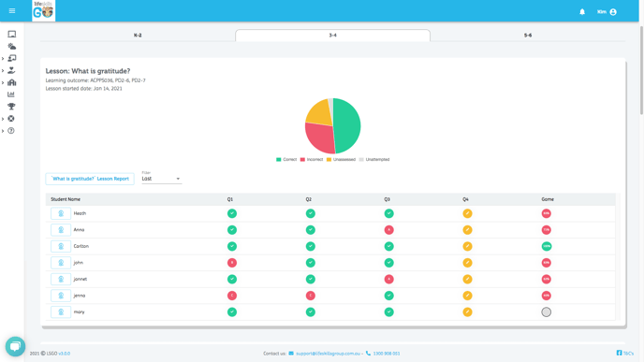Screen dimensions: 644x362
Task: Open the T&C's link in footer
Action: pyautogui.click(x=628, y=354)
